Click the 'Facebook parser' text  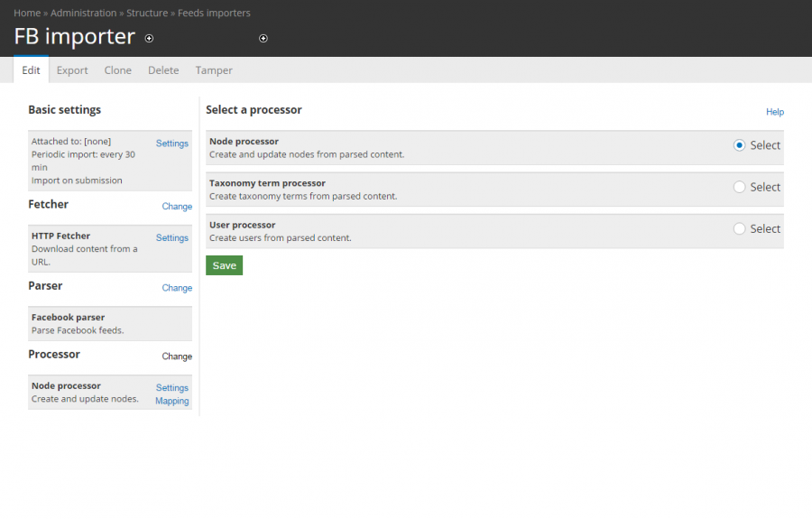68,317
